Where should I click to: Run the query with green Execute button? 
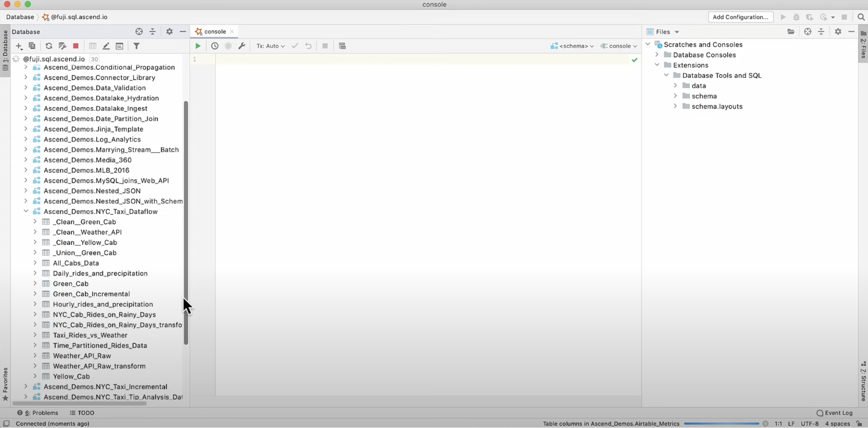point(198,46)
